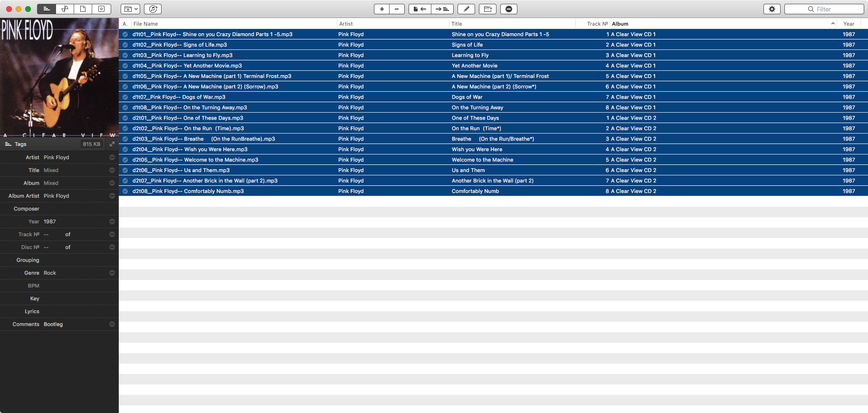Screen dimensions: 868x413
Task: Expand the tags panel with arrows icon
Action: point(112,144)
